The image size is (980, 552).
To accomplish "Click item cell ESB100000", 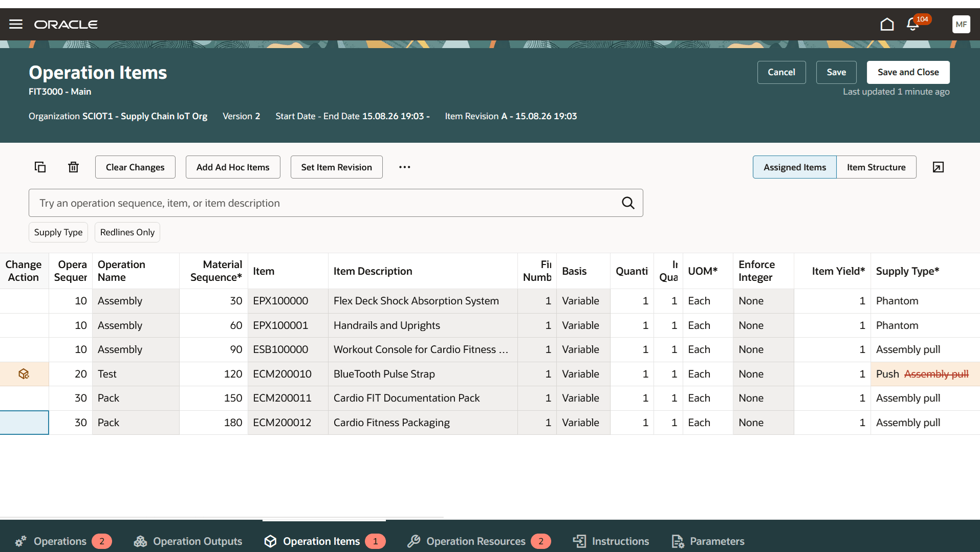I will 288,349.
